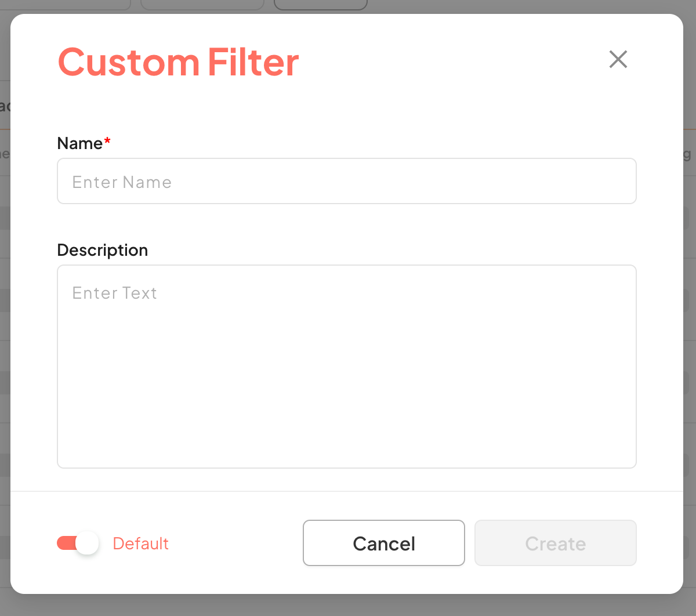Screen dimensions: 696x616
Task: Disable the Default filter option
Action: coord(78,543)
